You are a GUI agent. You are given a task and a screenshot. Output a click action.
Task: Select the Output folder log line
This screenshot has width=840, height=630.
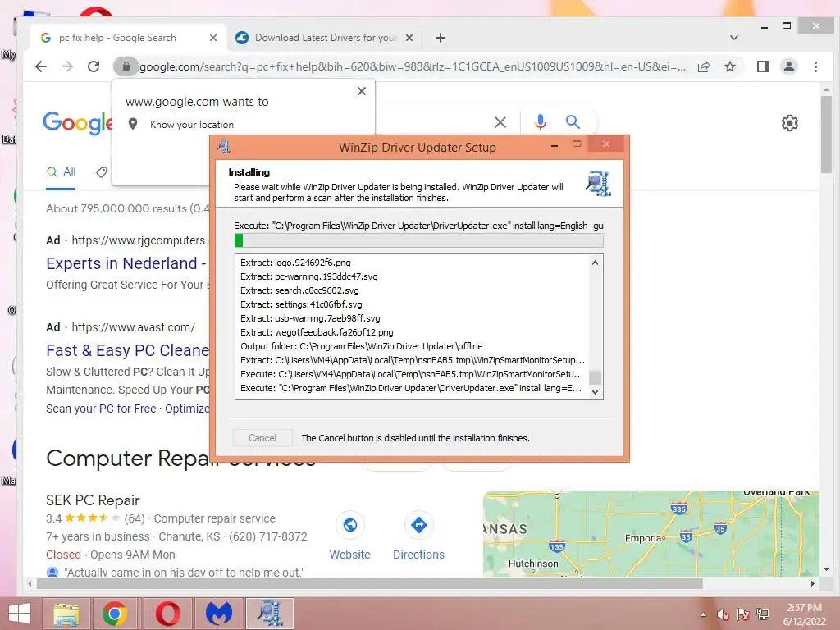point(362,346)
